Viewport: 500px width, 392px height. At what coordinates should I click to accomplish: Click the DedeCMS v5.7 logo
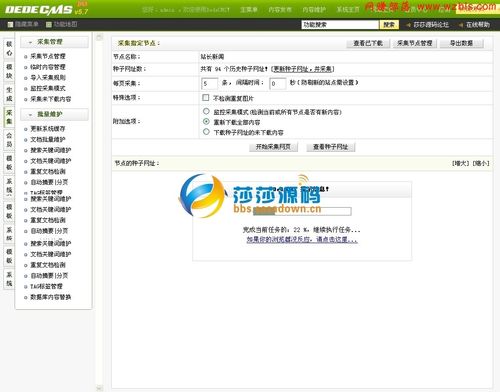tap(47, 9)
